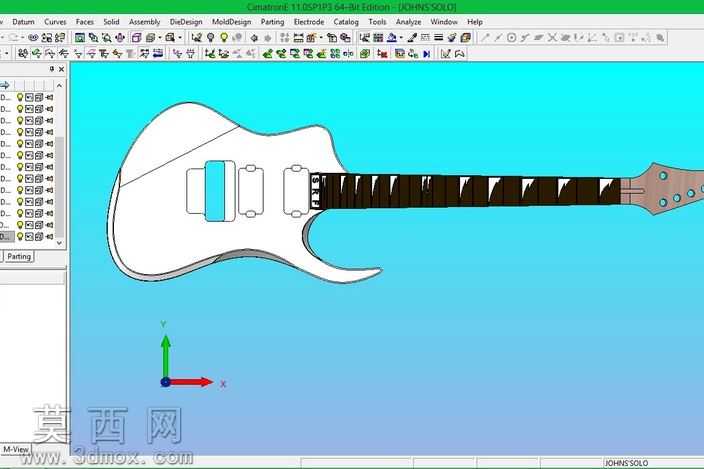This screenshot has width=704, height=469.
Task: Open the Analyze menu
Action: click(408, 22)
